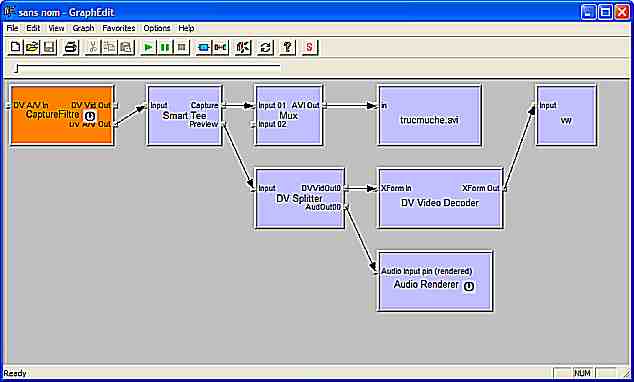Click the clock icon on Audio Renderer

point(469,286)
